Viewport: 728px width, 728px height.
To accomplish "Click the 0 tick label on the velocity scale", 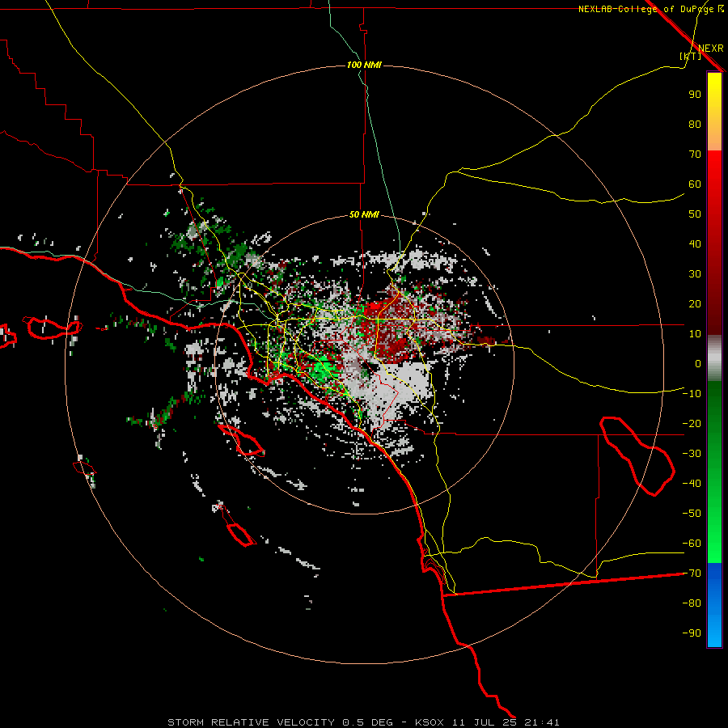I will (698, 363).
